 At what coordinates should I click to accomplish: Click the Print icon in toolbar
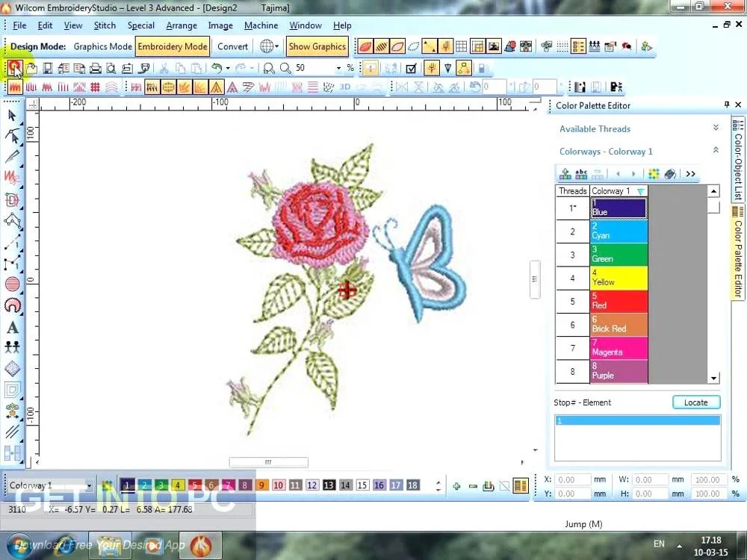pos(95,68)
